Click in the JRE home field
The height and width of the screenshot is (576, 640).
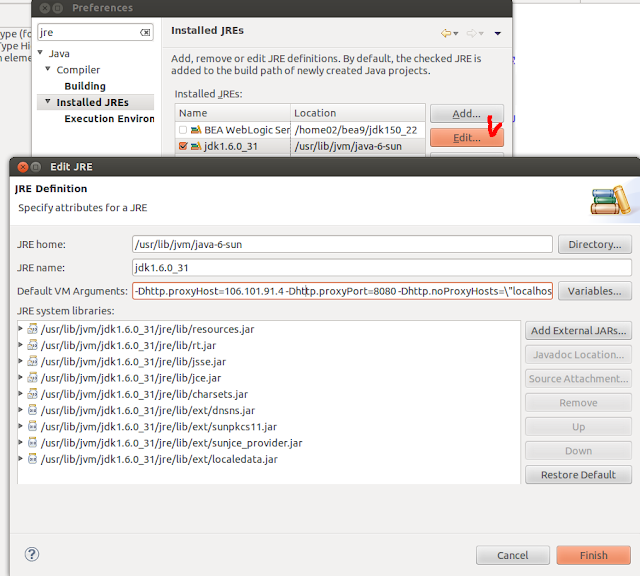pos(342,244)
